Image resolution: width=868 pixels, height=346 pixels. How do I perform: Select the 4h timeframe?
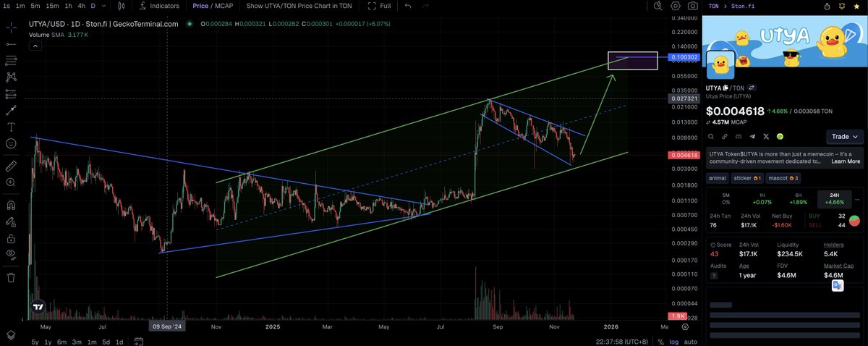point(81,6)
